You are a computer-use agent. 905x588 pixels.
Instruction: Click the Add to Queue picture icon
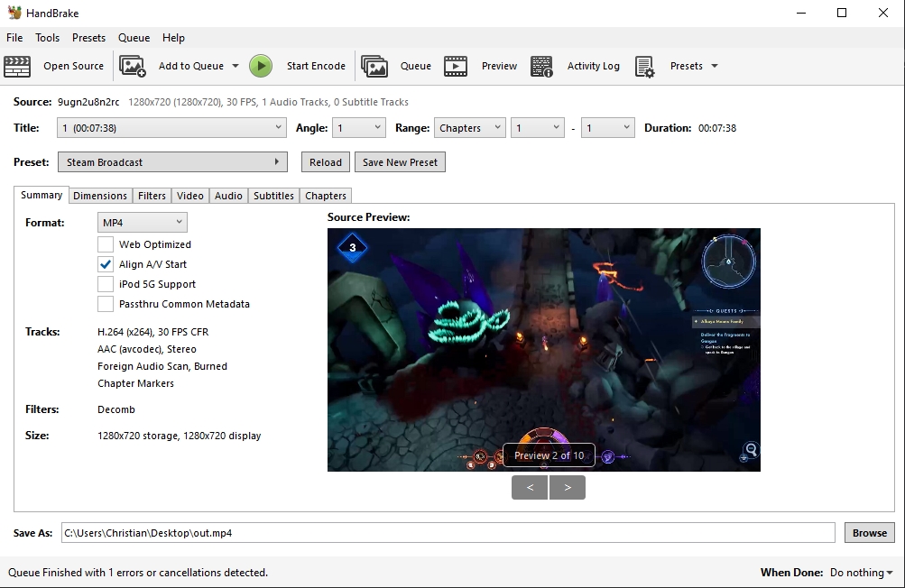[133, 67]
